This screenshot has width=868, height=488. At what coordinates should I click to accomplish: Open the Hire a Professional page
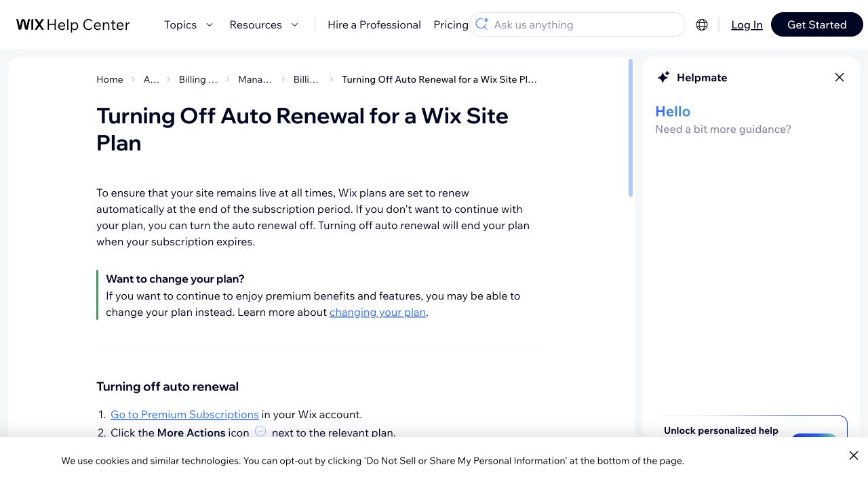click(374, 24)
